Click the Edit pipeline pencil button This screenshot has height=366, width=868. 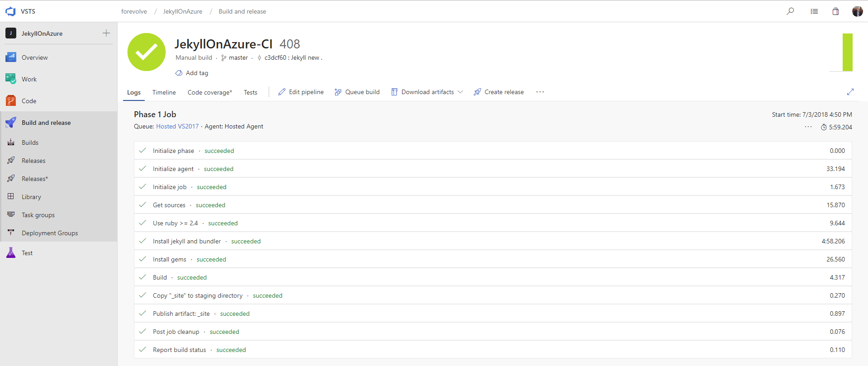click(301, 92)
